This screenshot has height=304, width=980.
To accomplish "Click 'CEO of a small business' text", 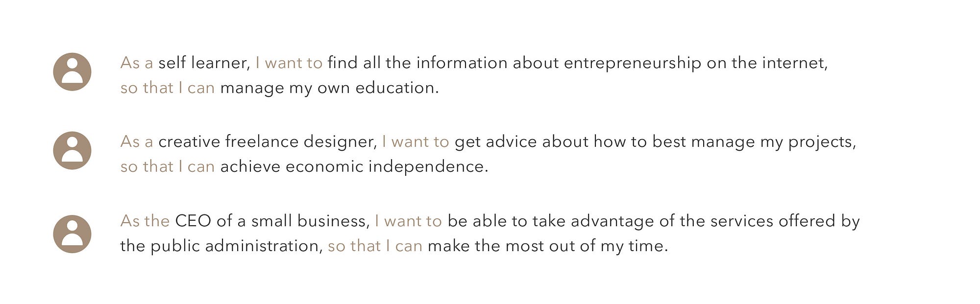I will pyautogui.click(x=272, y=221).
